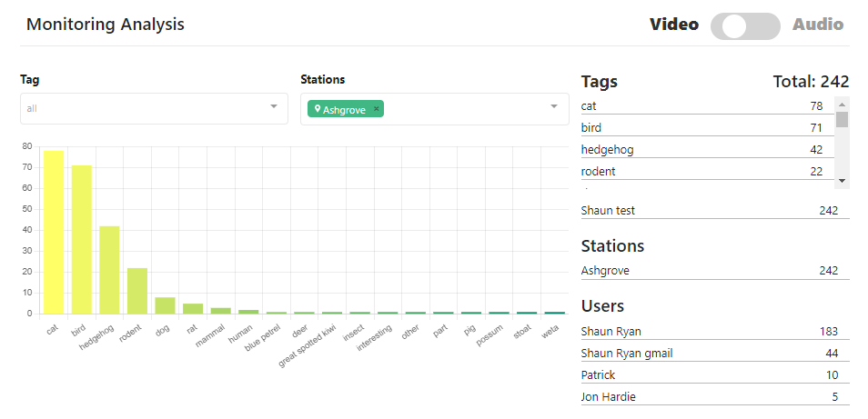Select the hedgehog bar in chart
868x419 pixels.
[x=109, y=269]
